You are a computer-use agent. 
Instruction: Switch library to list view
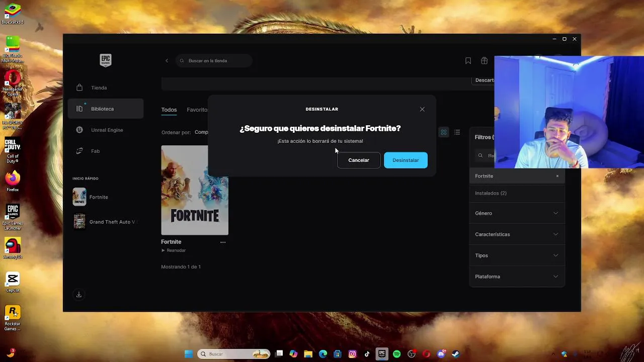[x=457, y=132]
